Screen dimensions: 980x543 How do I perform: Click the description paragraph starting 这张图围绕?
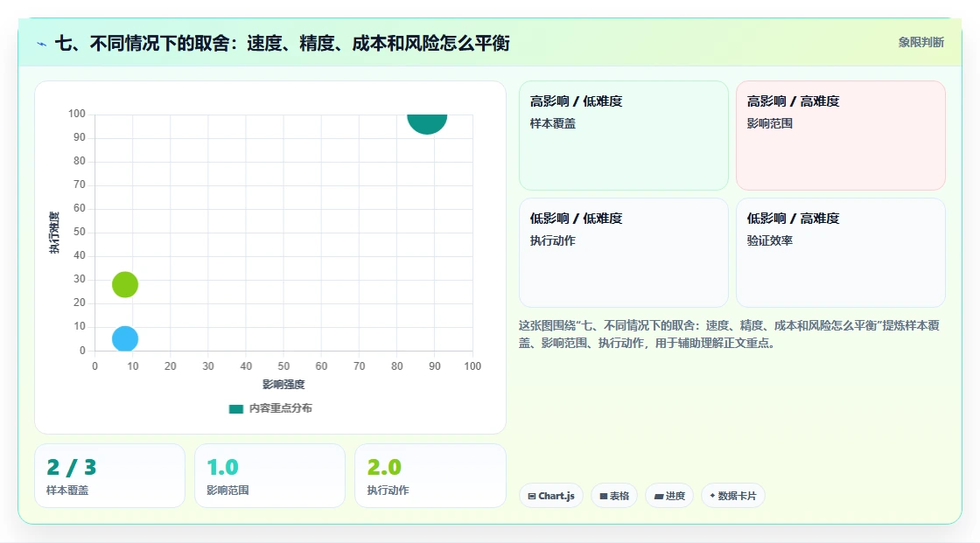click(729, 334)
